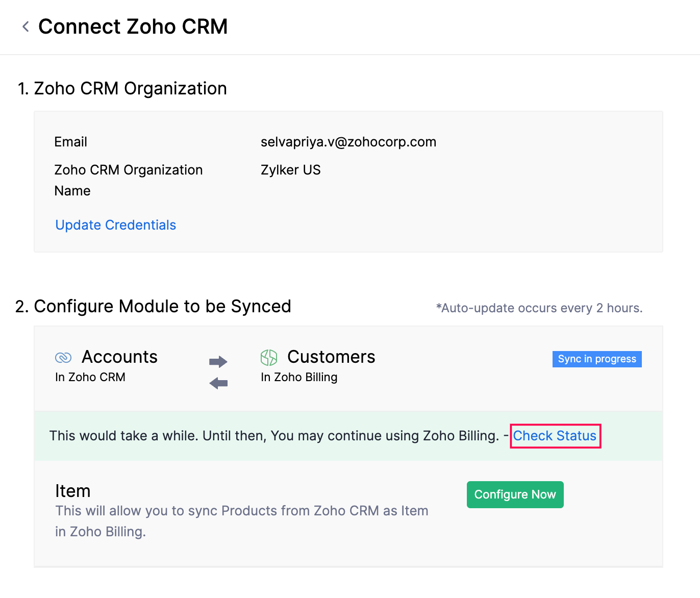
Task: Click the email address selvapriya.v@zohocorp.com
Action: 348,142
